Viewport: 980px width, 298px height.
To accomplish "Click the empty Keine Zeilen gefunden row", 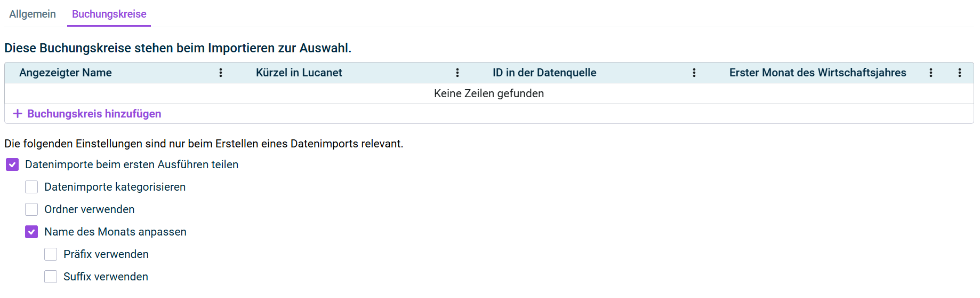I will click(489, 93).
